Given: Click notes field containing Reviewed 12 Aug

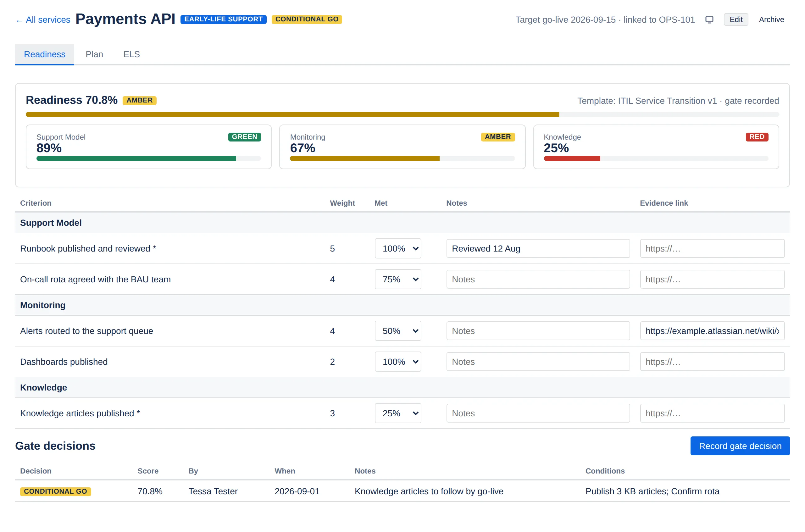Looking at the screenshot, I should click(x=538, y=249).
